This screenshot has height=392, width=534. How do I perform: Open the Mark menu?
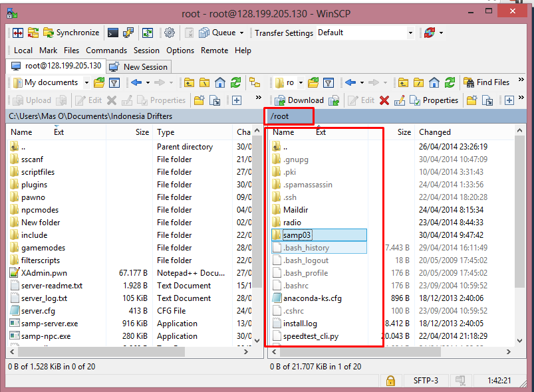coord(48,50)
